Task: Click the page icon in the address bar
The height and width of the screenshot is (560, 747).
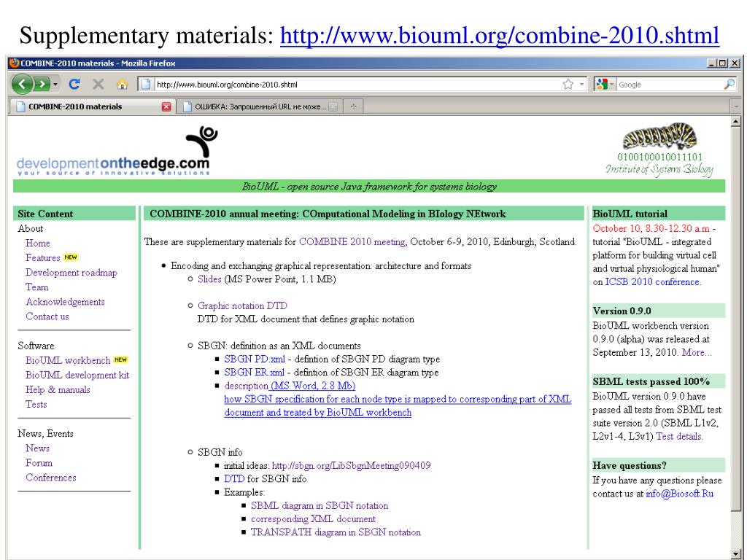Action: coord(146,85)
